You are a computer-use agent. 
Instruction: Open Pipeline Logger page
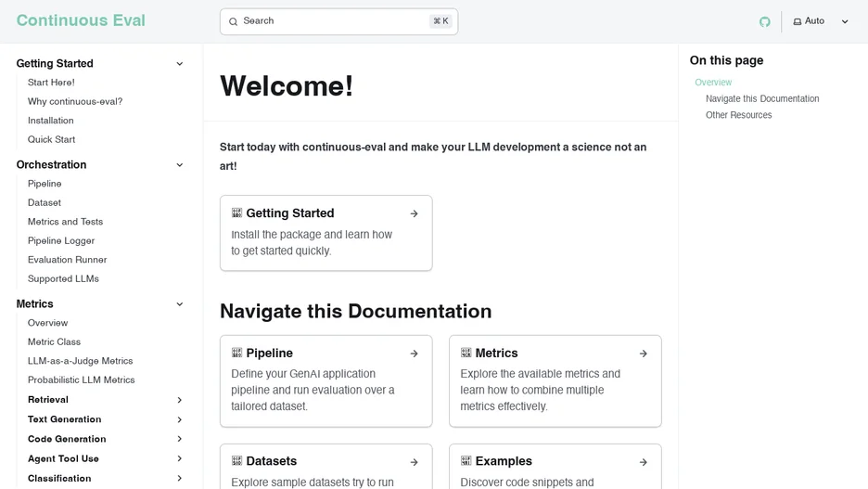pyautogui.click(x=61, y=241)
